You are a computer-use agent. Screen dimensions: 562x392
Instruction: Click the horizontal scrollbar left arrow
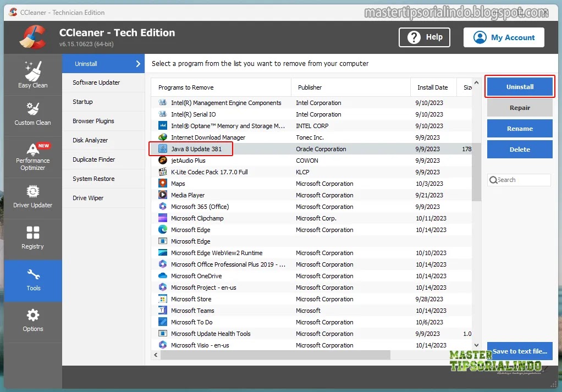[156, 355]
